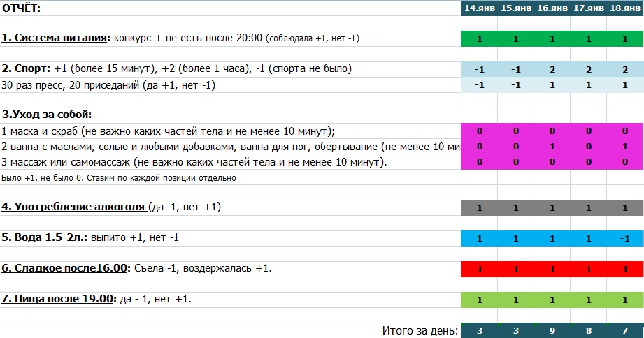Click the 18.янв column header
644x338 pixels.
[625, 8]
